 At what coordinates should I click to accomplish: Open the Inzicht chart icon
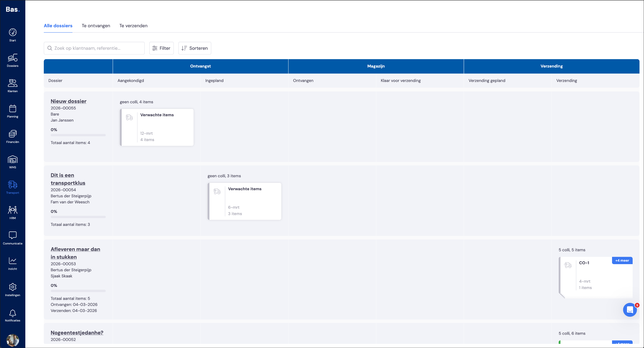pos(13,261)
